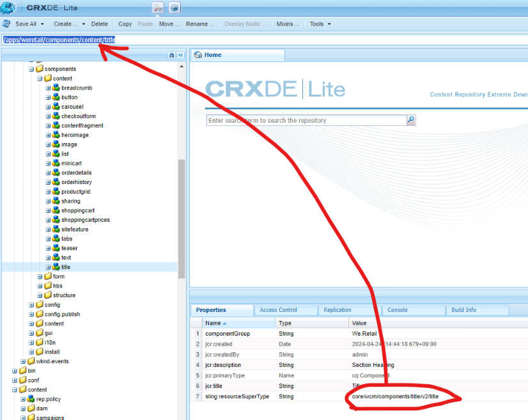Switch to the Console tab
The height and width of the screenshot is (420, 528).
point(414,310)
